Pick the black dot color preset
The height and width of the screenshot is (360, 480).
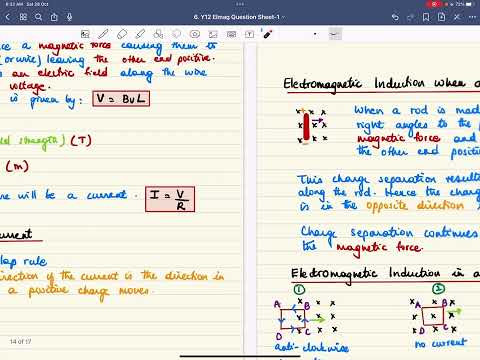tap(315, 34)
